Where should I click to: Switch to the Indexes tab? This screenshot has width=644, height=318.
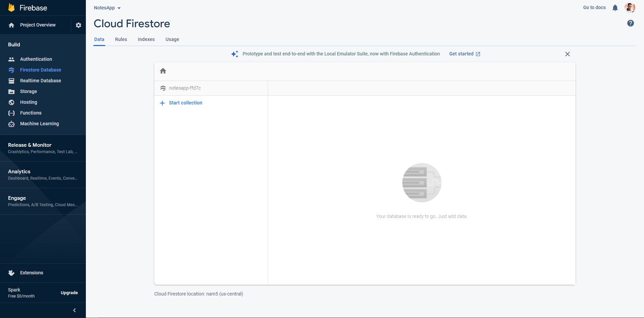click(146, 39)
